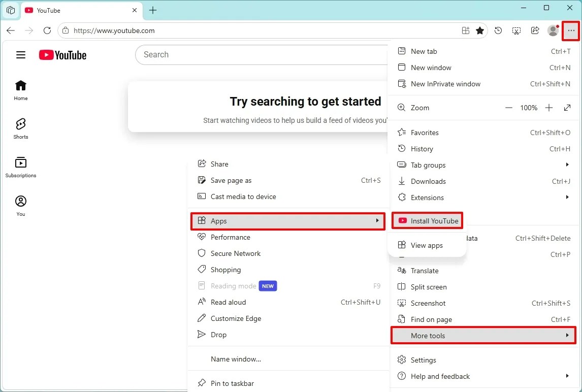Open Shorts in the YouTube sidebar

(x=21, y=129)
